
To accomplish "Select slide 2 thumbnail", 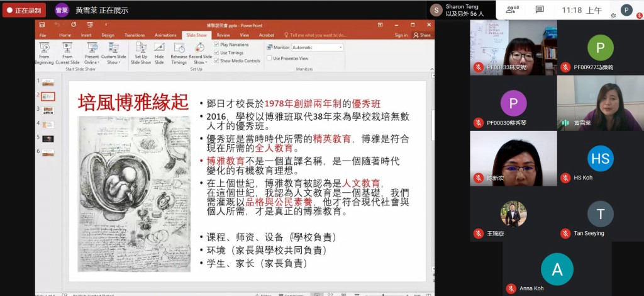I will [x=48, y=96].
